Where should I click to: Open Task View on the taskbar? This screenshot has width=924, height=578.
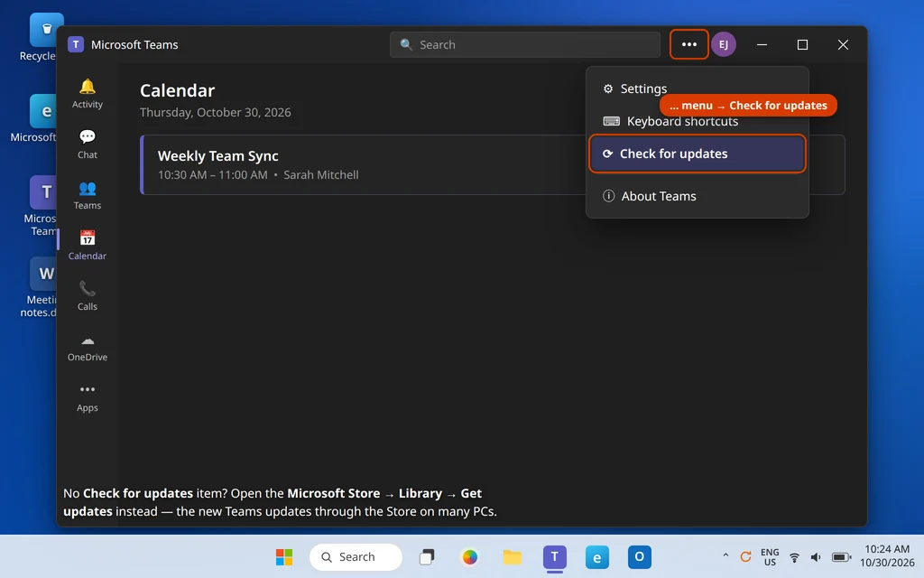pos(427,556)
